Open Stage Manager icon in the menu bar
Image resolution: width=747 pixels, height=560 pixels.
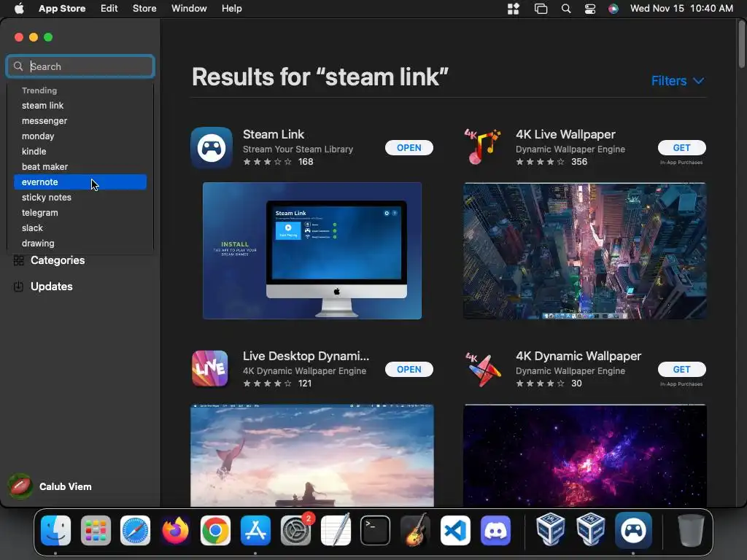click(x=541, y=9)
